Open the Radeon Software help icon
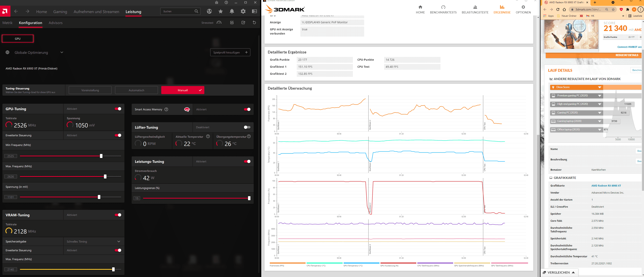 click(226, 2)
